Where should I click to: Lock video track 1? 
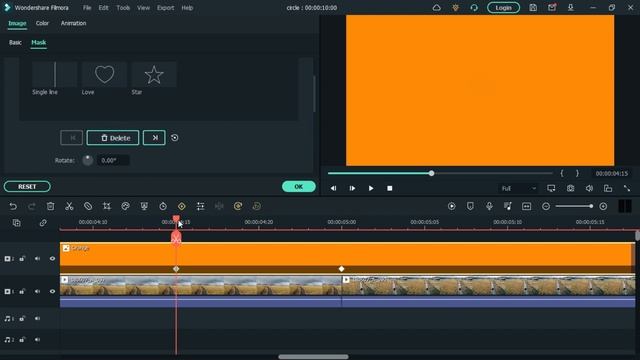[x=22, y=291]
